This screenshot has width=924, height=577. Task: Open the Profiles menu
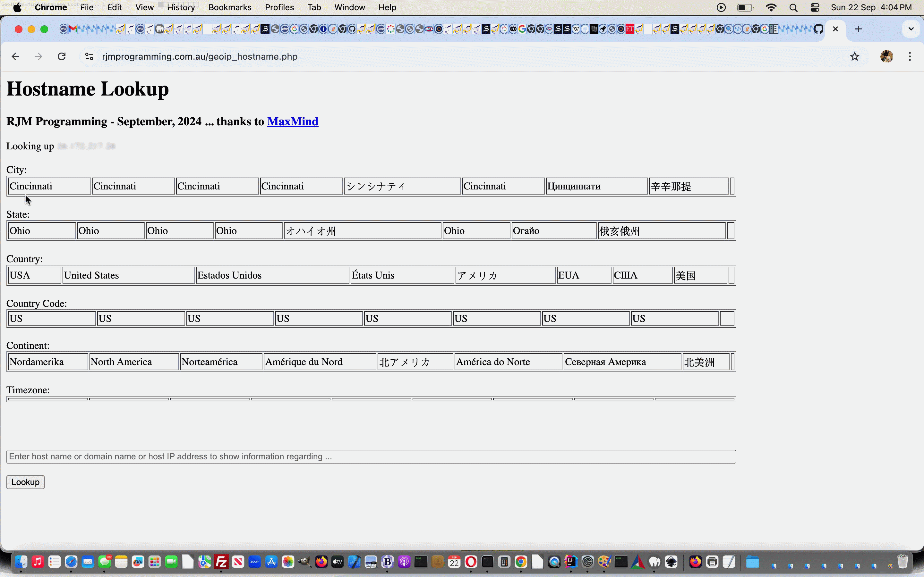[x=279, y=8]
